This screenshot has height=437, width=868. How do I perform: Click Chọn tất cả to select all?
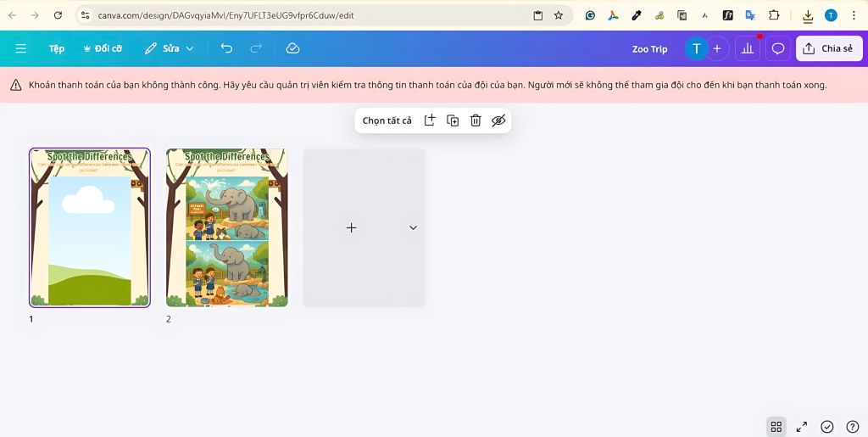coord(387,120)
